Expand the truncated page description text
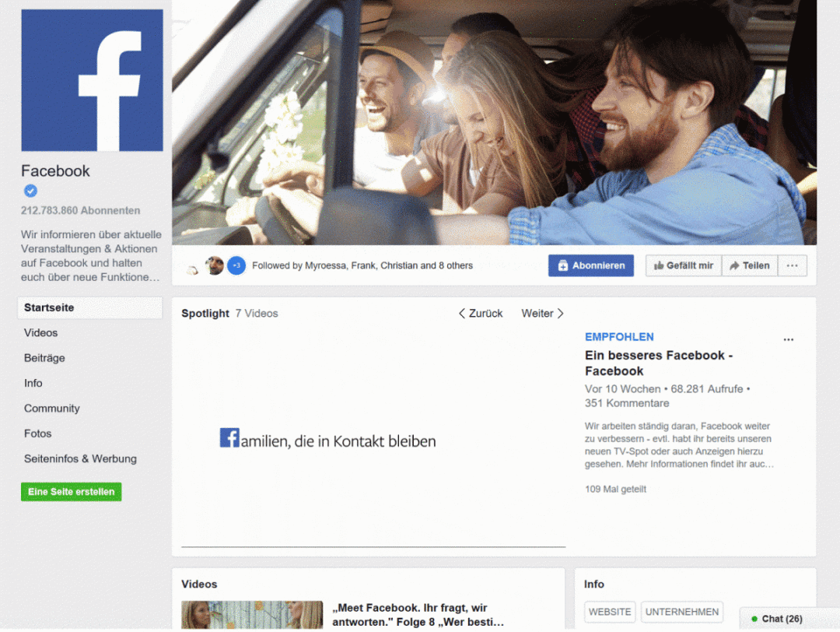This screenshot has height=632, width=840. [91, 256]
